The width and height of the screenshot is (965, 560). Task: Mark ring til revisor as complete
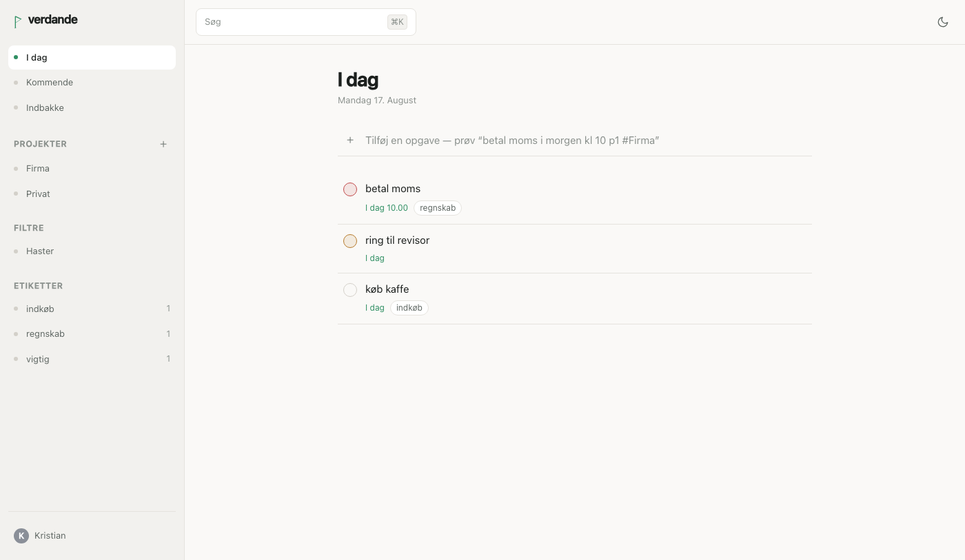point(350,240)
